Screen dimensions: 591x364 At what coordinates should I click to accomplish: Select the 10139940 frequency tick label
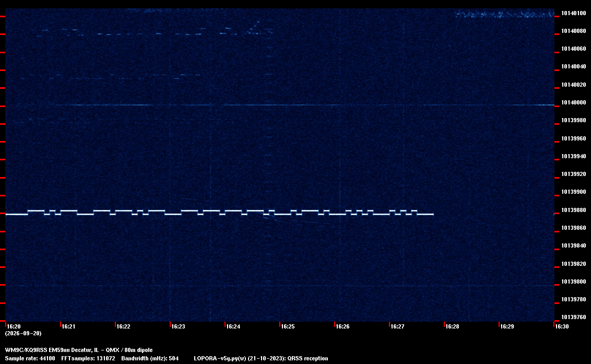(x=573, y=156)
